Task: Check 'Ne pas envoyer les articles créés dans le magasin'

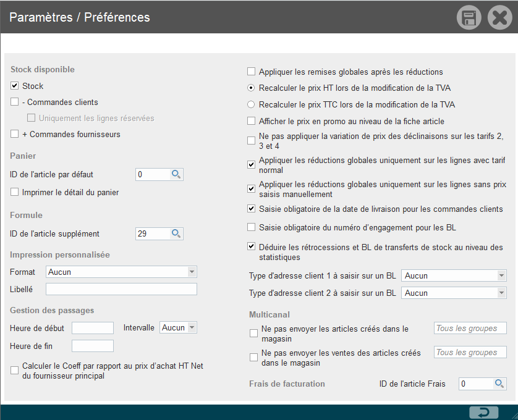Action: 253,334
